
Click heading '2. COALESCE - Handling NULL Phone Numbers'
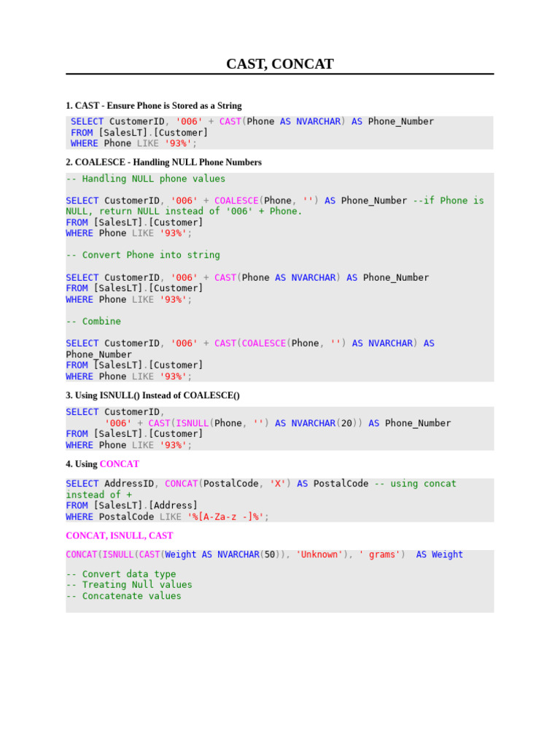pyautogui.click(x=163, y=163)
